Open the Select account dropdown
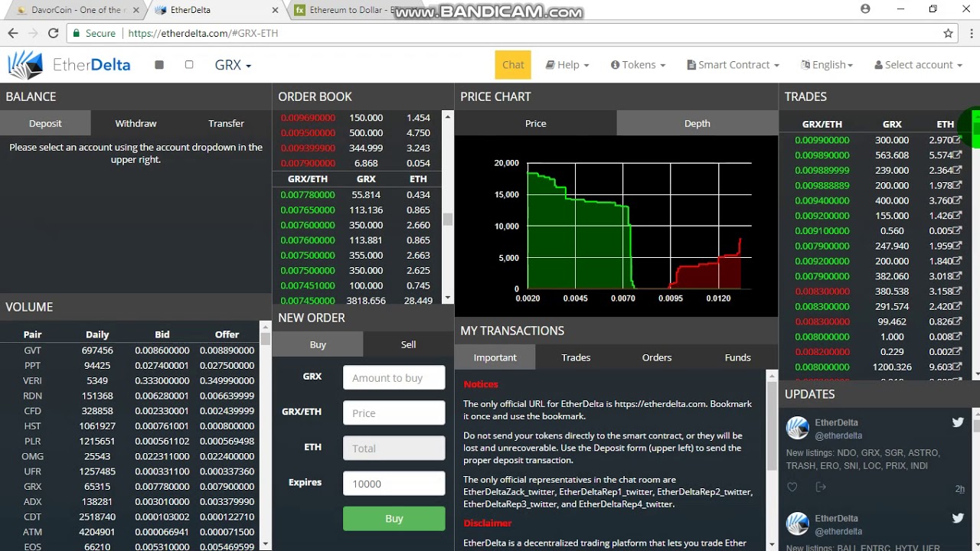This screenshot has height=551, width=980. click(x=918, y=65)
